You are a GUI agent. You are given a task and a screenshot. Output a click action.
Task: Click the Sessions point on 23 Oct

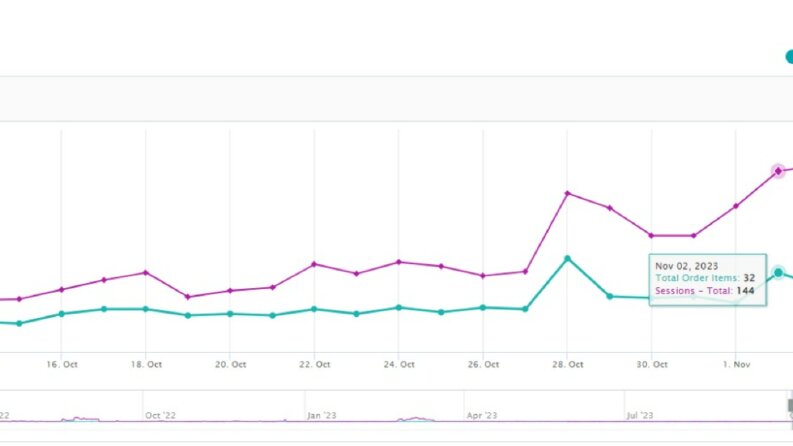coord(357,274)
